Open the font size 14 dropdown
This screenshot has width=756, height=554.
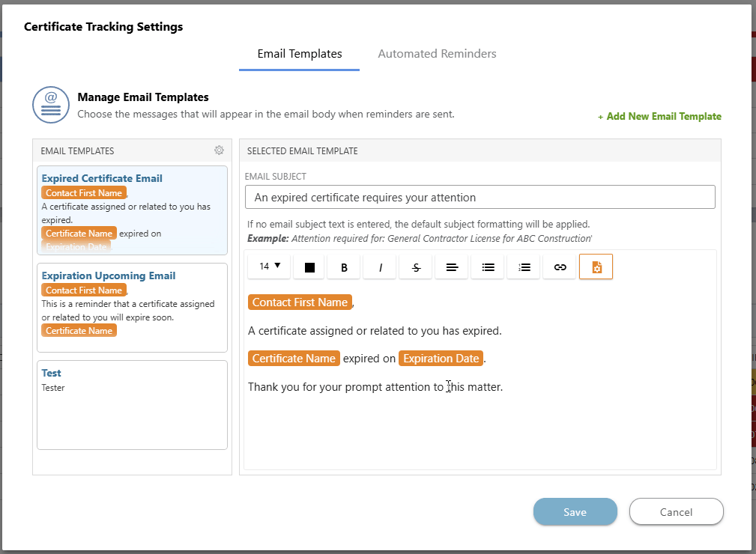269,267
